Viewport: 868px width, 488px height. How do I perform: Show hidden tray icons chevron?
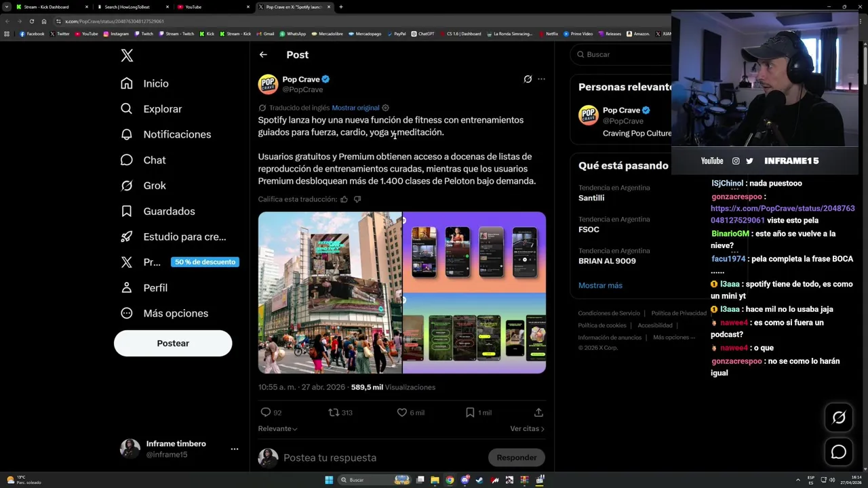click(797, 480)
